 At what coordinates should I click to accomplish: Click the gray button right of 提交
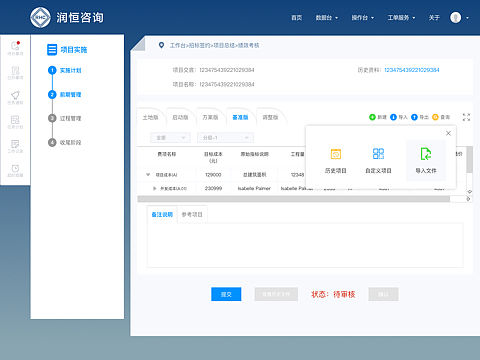click(x=276, y=294)
